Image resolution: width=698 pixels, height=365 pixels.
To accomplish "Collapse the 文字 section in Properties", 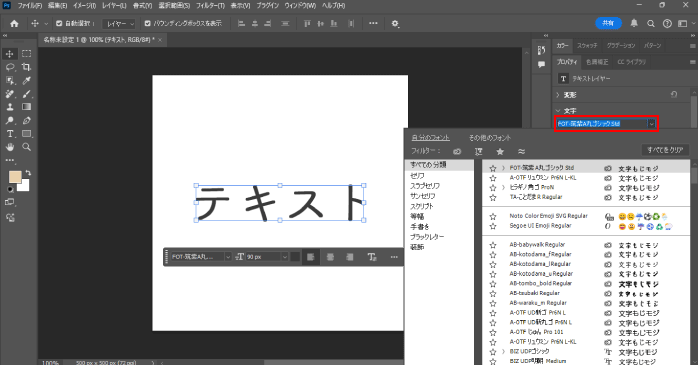I will coord(558,111).
